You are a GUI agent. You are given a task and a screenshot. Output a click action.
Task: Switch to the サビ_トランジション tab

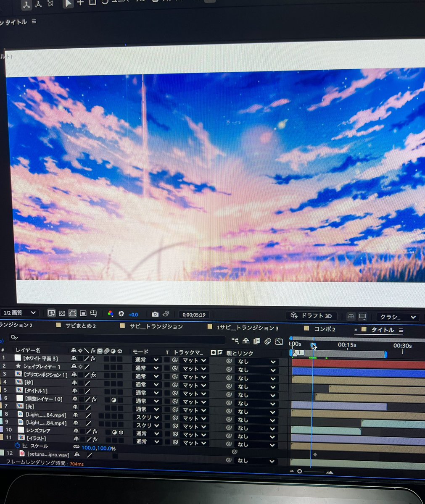156,326
